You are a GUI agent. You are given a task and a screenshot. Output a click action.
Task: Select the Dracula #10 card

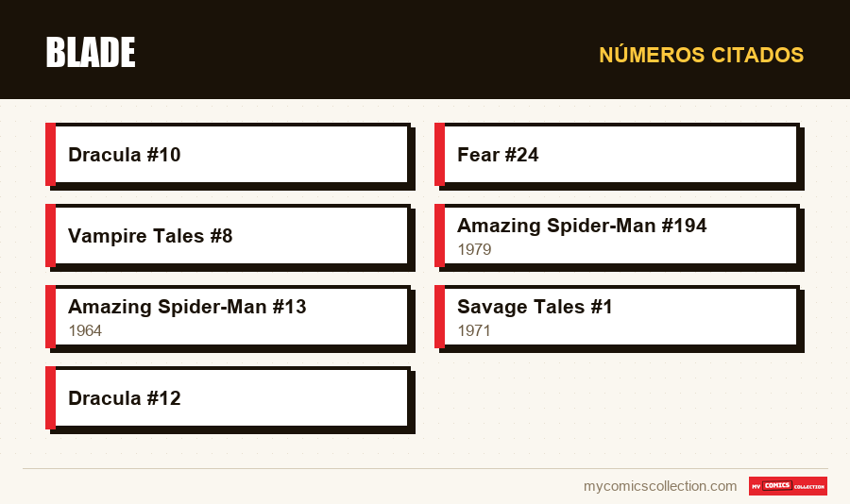click(229, 155)
